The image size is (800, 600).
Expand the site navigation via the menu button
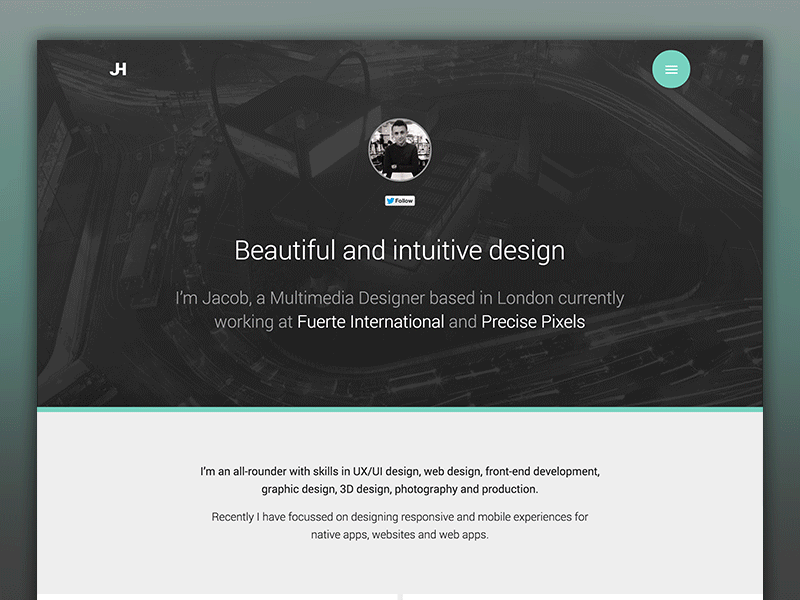tap(671, 69)
